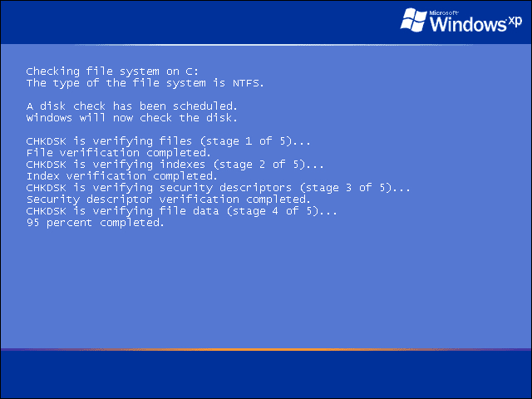Click "Security descriptor verification completed." text
This screenshot has height=399, width=532.
[x=168, y=199]
